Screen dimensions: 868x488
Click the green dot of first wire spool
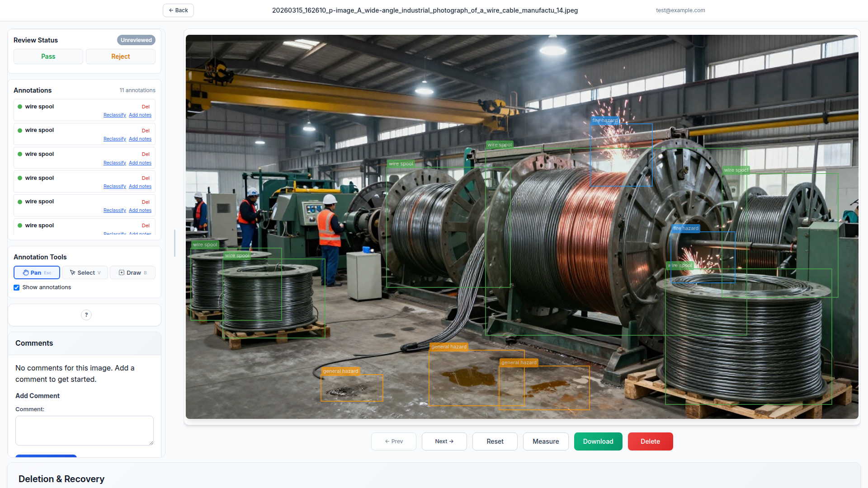pyautogui.click(x=20, y=107)
